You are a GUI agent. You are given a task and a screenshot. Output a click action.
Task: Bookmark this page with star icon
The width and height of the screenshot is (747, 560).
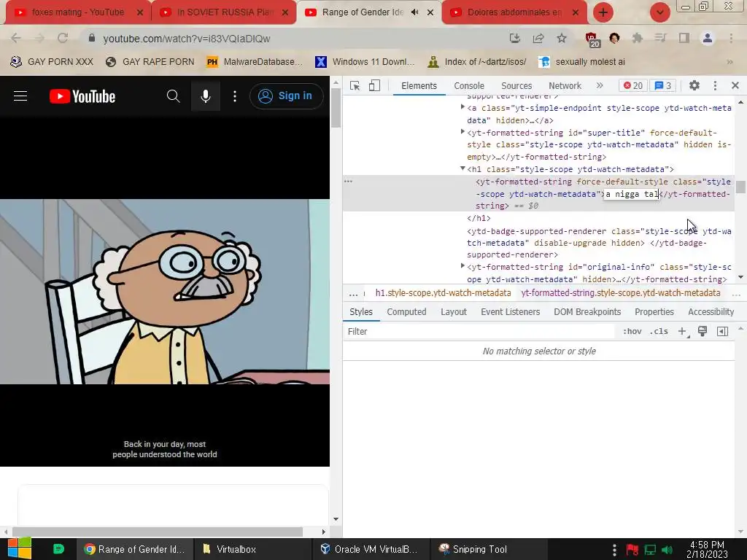562,38
